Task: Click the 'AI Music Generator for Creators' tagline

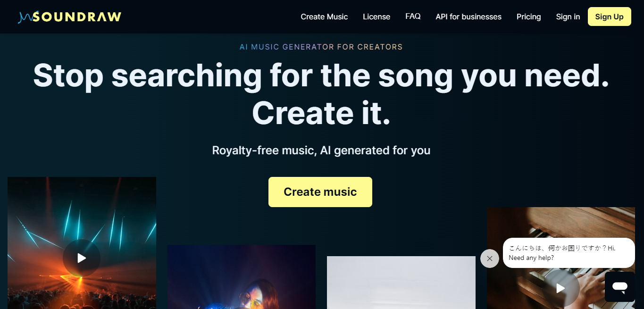Action: click(321, 47)
